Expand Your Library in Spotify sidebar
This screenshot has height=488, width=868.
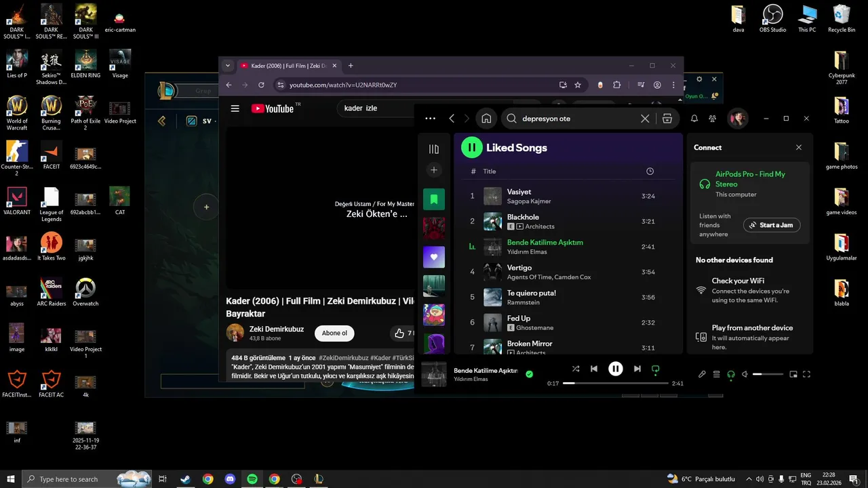pos(434,149)
